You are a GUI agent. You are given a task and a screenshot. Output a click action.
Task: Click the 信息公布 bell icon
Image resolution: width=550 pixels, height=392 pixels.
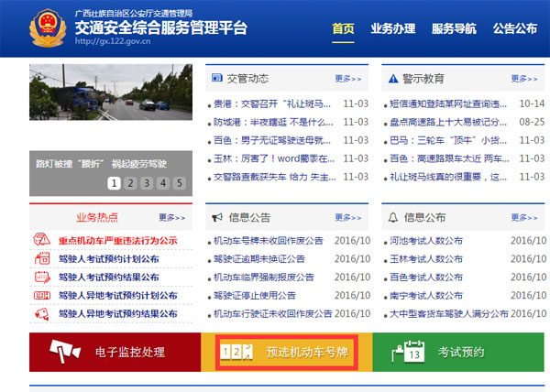393,217
